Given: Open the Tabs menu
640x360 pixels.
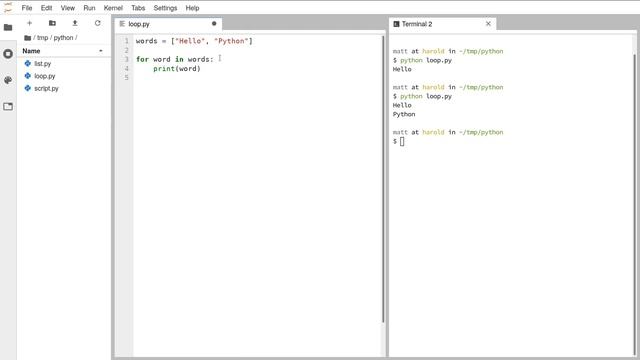Looking at the screenshot, I should point(138,8).
